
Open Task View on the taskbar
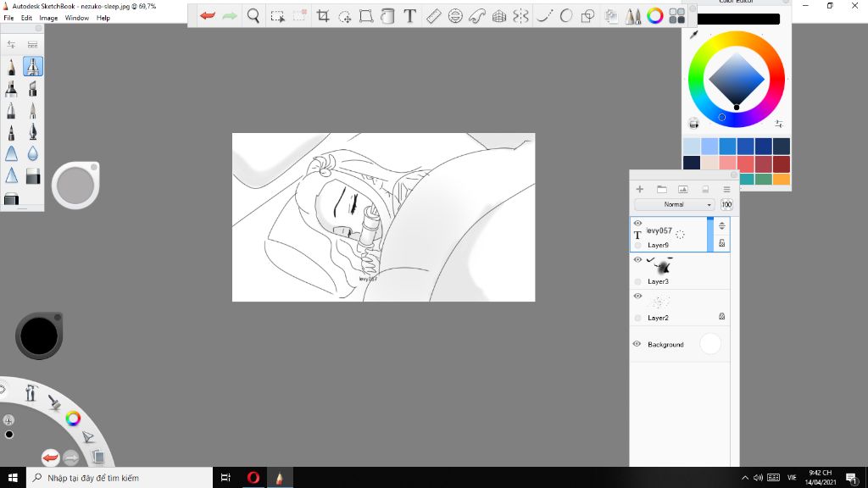(225, 478)
